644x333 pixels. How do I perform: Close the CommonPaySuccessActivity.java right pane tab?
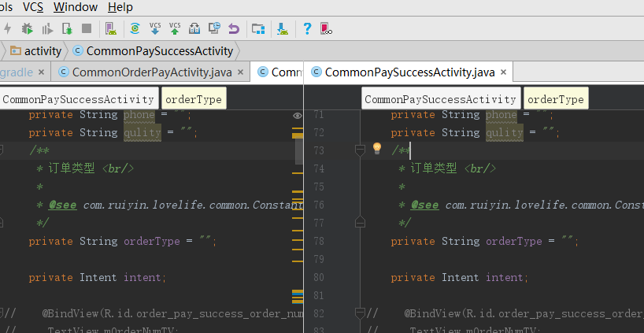(x=504, y=72)
